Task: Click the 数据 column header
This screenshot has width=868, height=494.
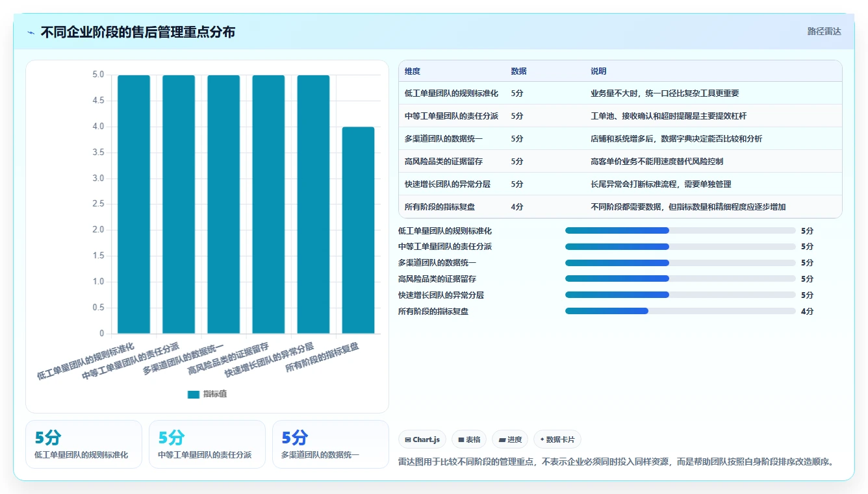Action: coord(519,71)
